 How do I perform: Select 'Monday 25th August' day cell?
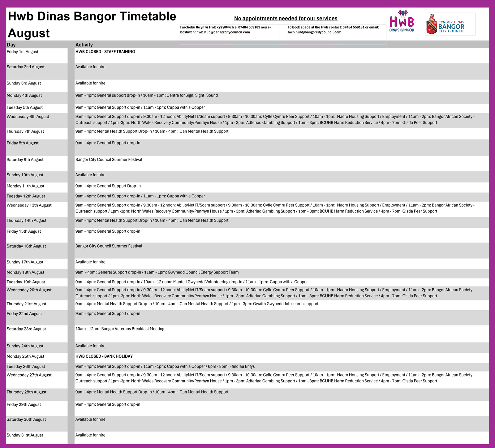[37, 358]
